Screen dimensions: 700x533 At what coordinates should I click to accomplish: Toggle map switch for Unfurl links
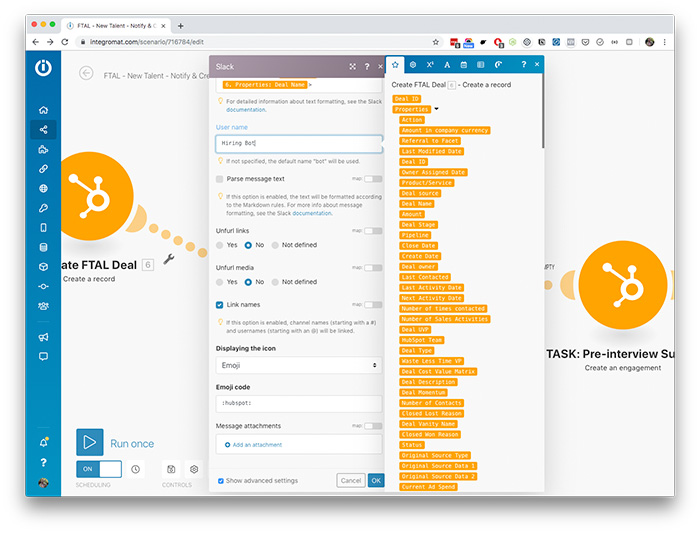tap(373, 231)
